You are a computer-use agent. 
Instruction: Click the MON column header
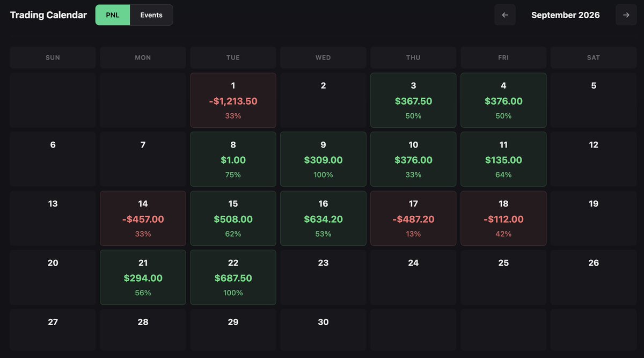[143, 57]
